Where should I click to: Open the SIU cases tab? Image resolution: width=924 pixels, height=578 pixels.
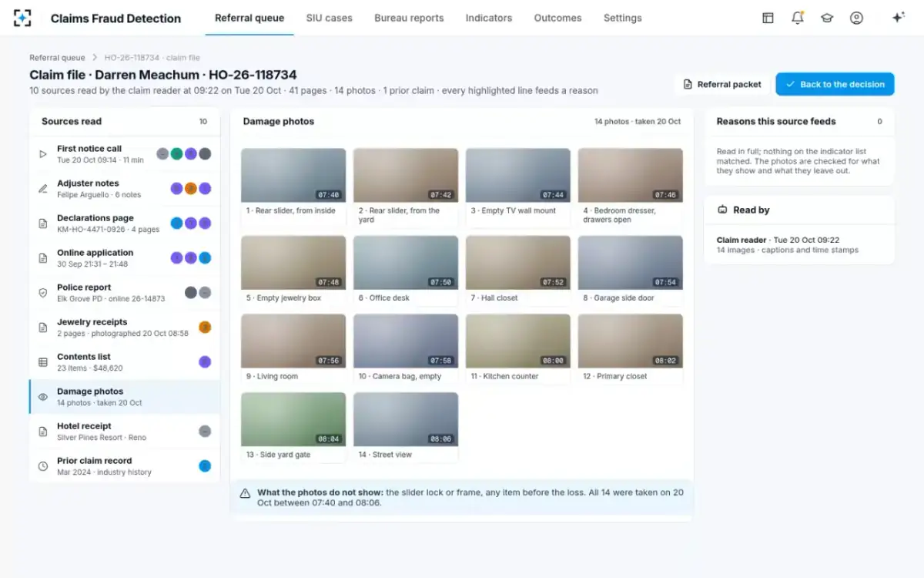329,18
